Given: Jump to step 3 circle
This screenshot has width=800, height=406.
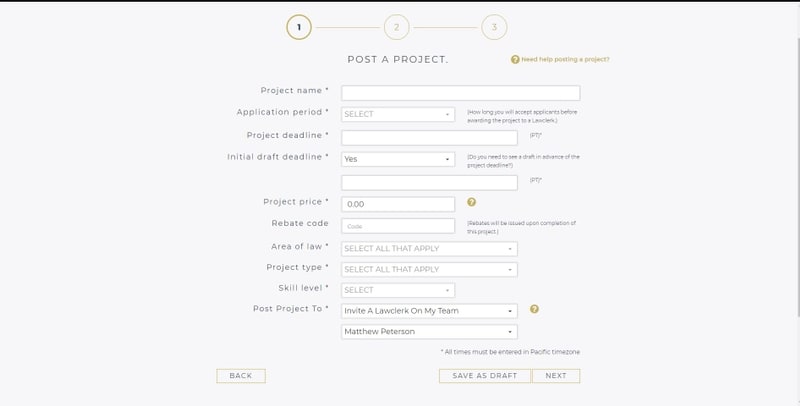Looking at the screenshot, I should pos(494,28).
